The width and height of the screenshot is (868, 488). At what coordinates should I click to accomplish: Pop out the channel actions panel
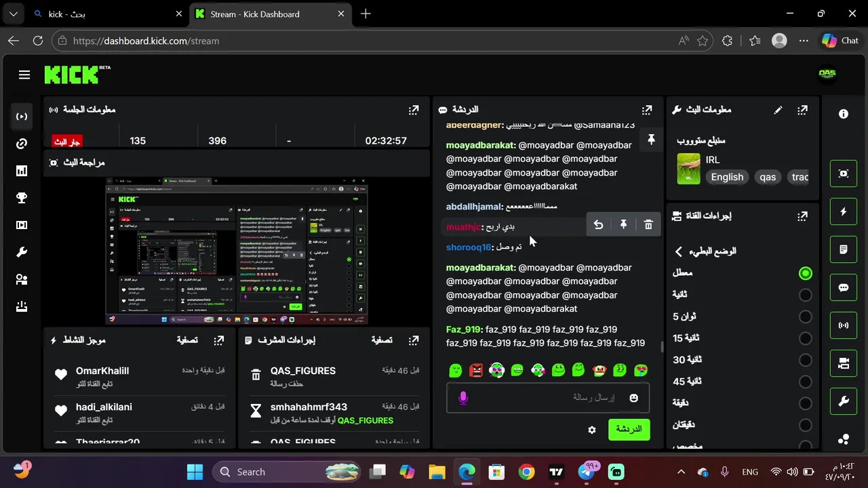coord(803,216)
